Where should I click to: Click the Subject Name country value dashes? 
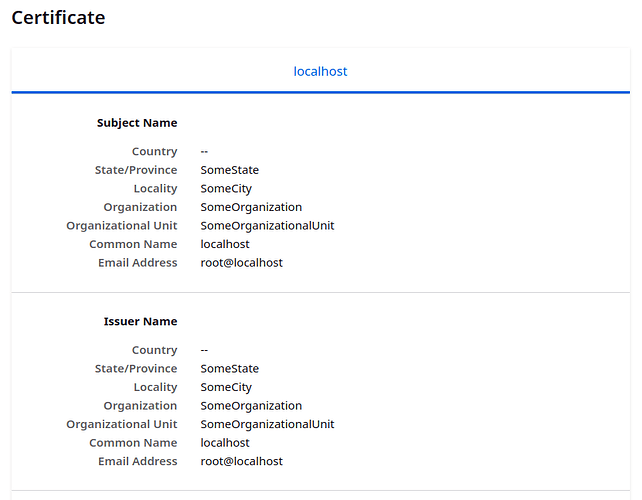point(204,152)
